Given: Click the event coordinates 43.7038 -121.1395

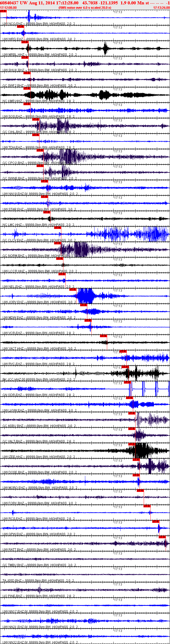Looking at the screenshot, I should (x=100, y=3).
